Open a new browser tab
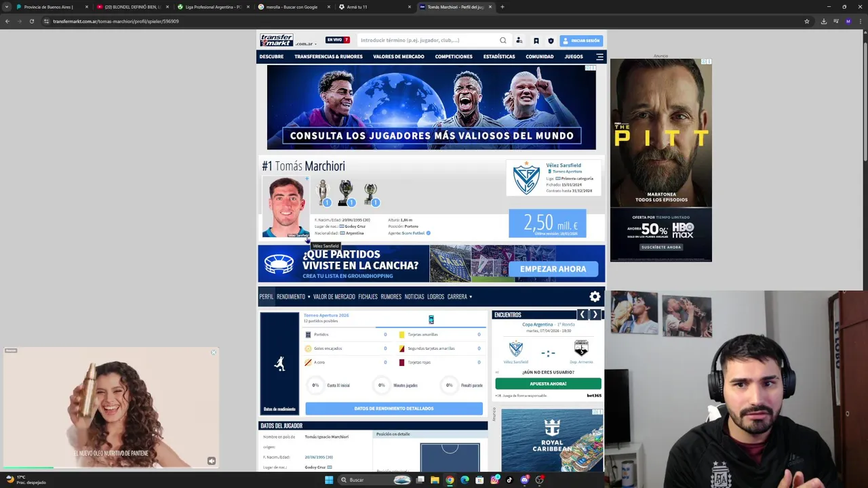 point(502,7)
